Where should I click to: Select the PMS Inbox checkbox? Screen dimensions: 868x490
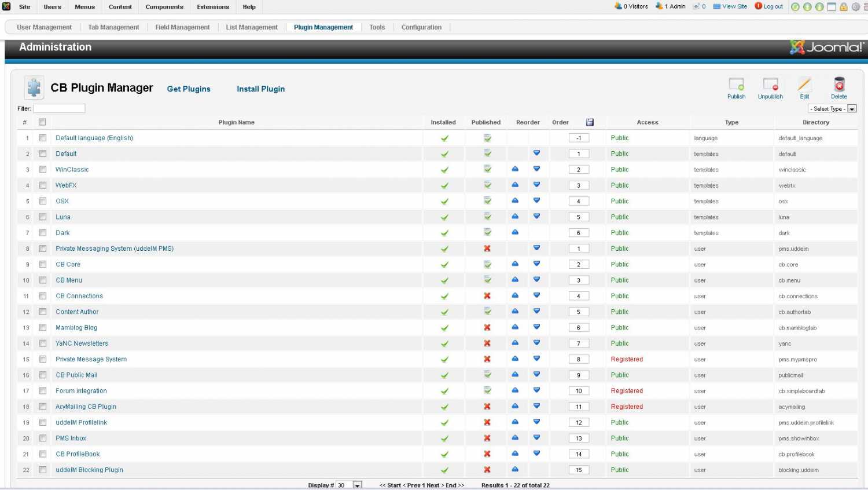pos(43,438)
